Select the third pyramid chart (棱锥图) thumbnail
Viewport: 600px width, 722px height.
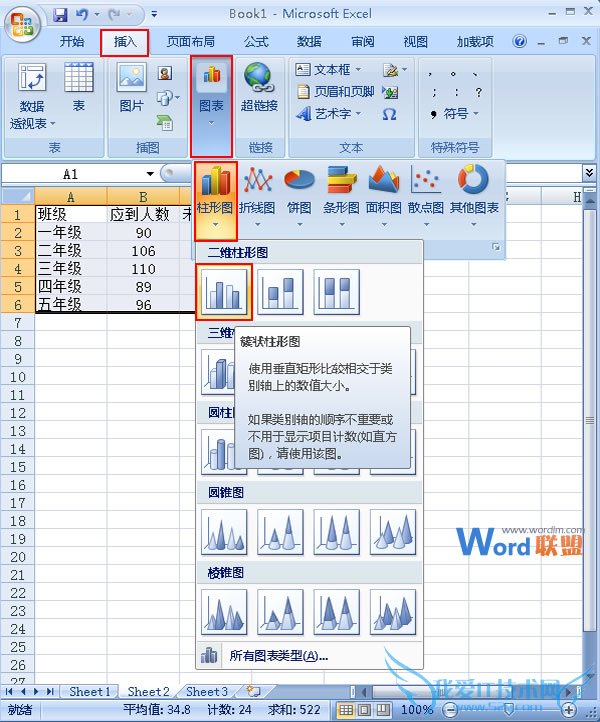(336, 612)
